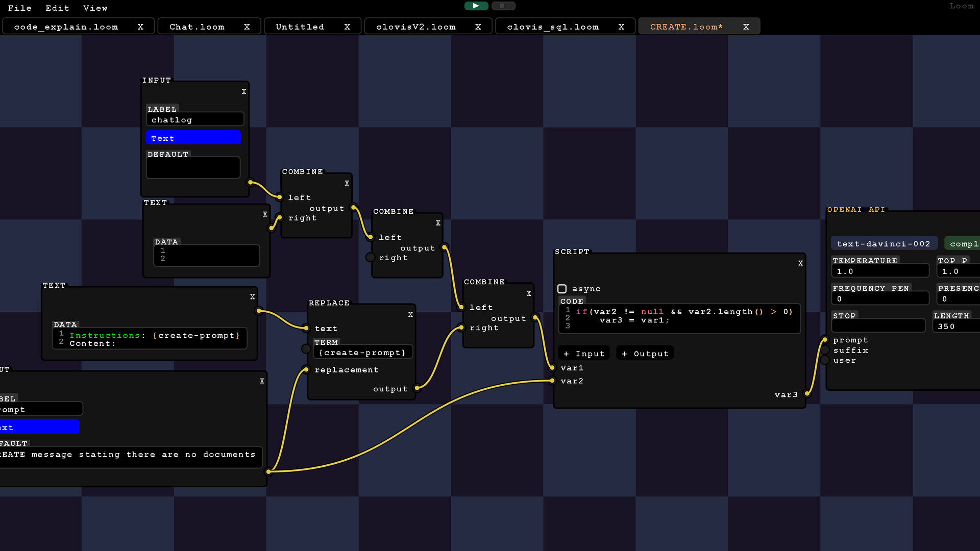Switch to the Chat.loom tab
Screen dimensions: 980x551
pos(197,26)
